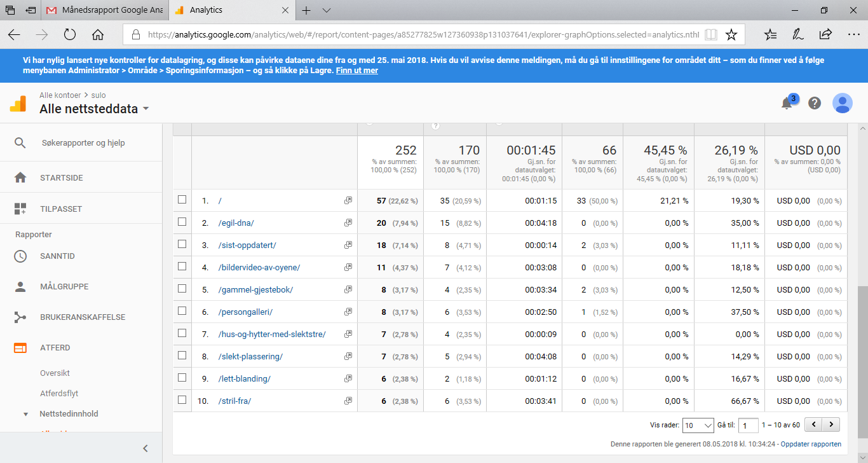
Task: Go to previous page of results
Action: coord(813,425)
